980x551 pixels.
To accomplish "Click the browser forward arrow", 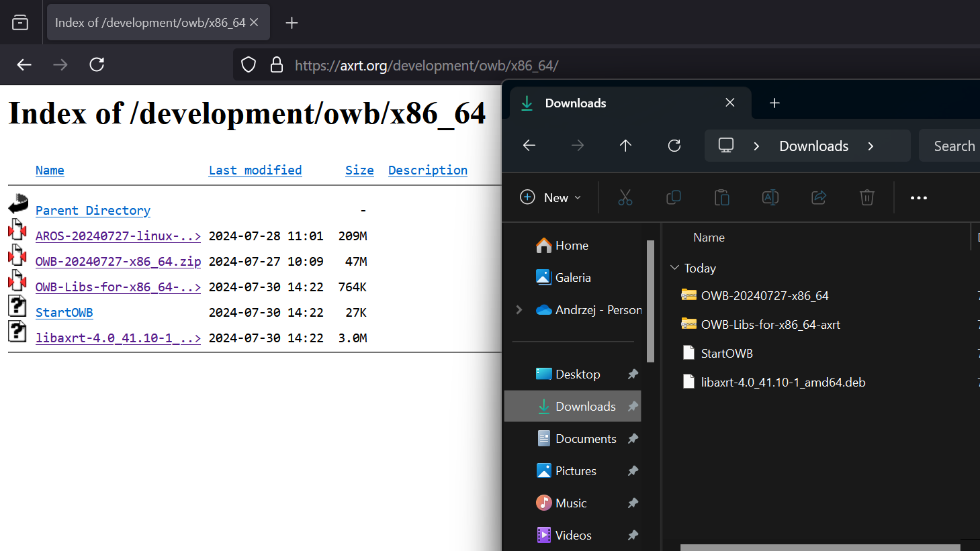I will coord(60,64).
